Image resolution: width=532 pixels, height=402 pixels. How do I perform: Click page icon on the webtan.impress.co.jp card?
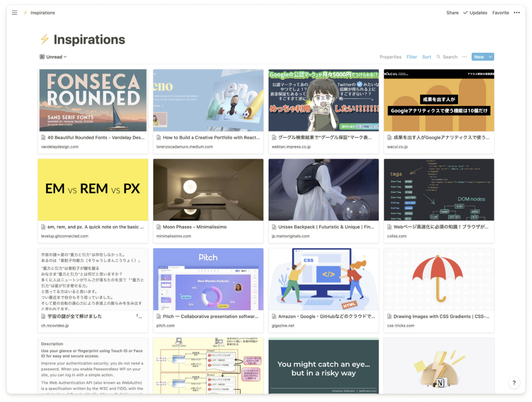pos(274,137)
